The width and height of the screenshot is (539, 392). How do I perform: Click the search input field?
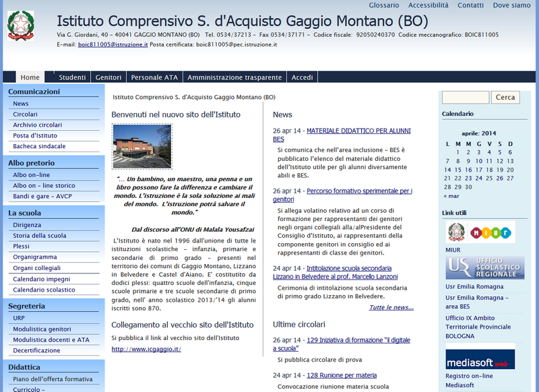(x=466, y=97)
